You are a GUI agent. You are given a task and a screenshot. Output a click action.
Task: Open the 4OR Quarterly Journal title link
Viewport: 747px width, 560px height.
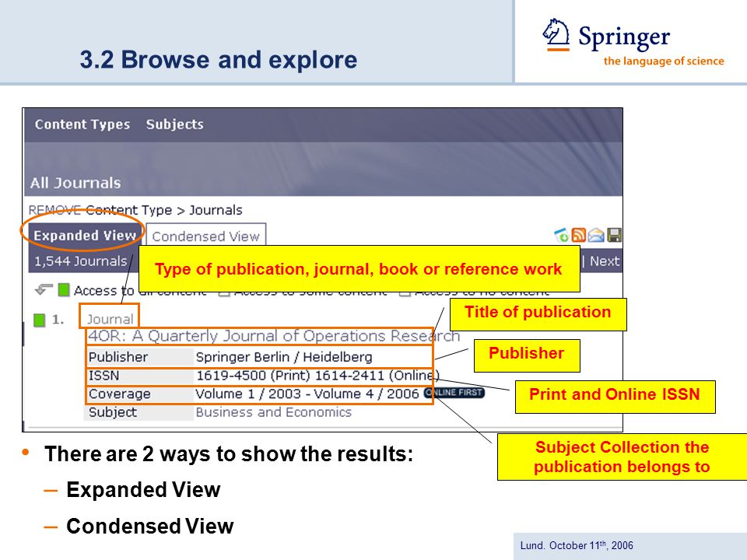point(274,336)
